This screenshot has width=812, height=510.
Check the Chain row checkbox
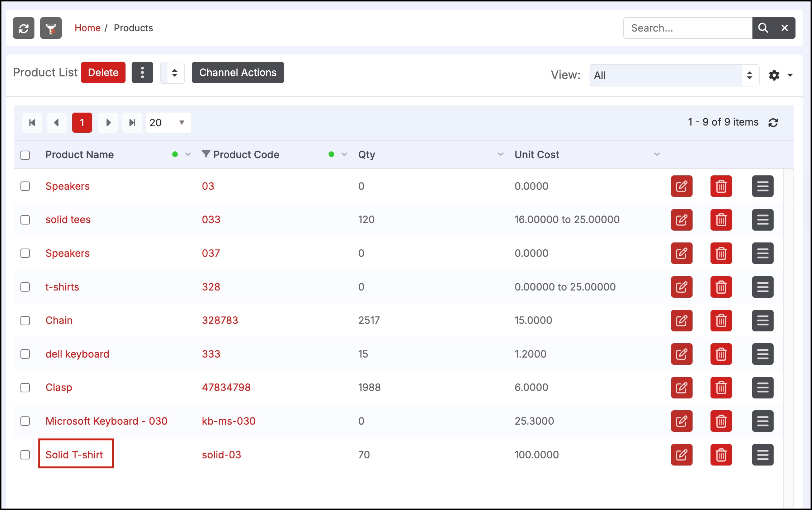tap(25, 321)
